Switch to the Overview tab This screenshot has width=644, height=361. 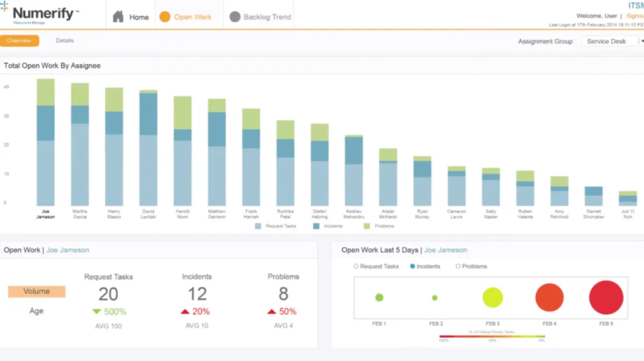[19, 41]
